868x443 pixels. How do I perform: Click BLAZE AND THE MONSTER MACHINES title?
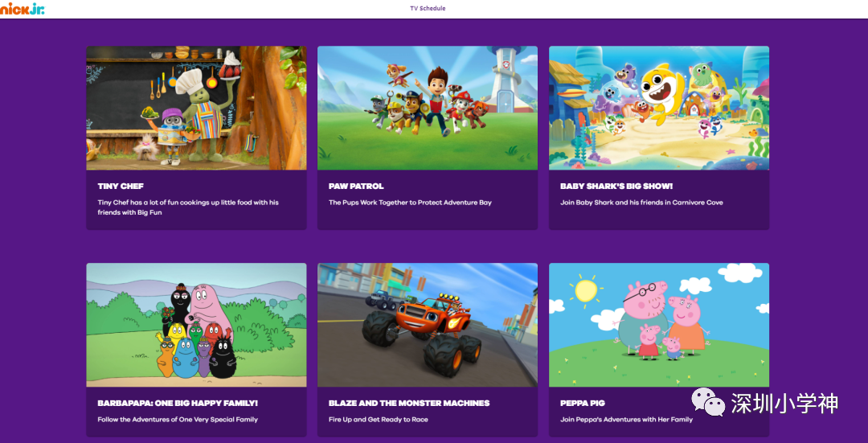(408, 404)
